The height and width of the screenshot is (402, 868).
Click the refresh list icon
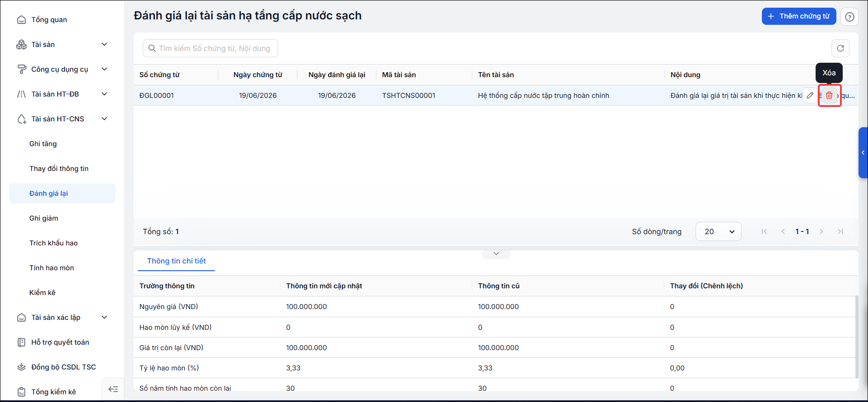pos(840,48)
